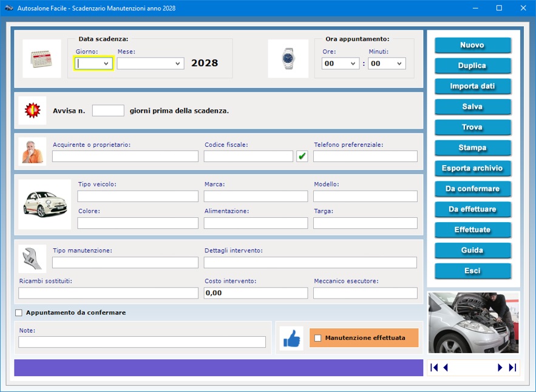Open the Guida help button

[472, 250]
